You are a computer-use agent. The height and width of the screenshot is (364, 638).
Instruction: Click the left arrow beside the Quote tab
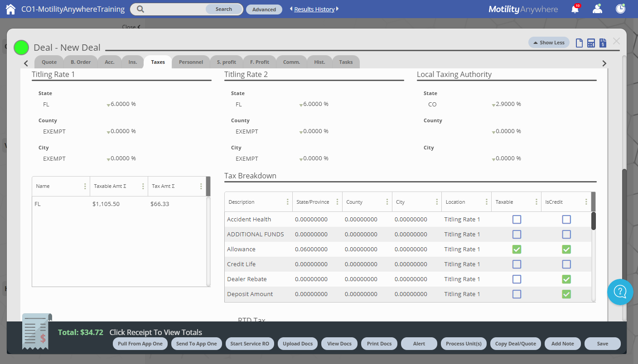point(26,63)
